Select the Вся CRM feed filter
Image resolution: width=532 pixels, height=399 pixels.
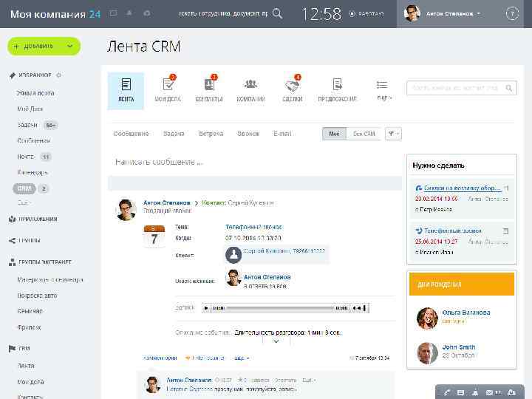pos(364,134)
